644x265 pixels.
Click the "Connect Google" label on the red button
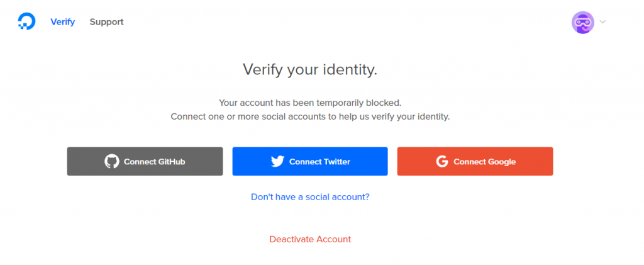coord(485,162)
